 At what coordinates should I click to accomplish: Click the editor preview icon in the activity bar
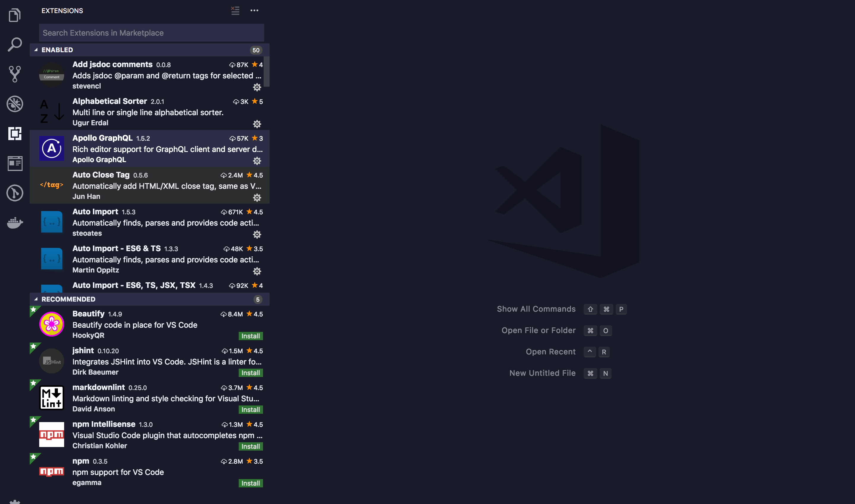coord(15,163)
